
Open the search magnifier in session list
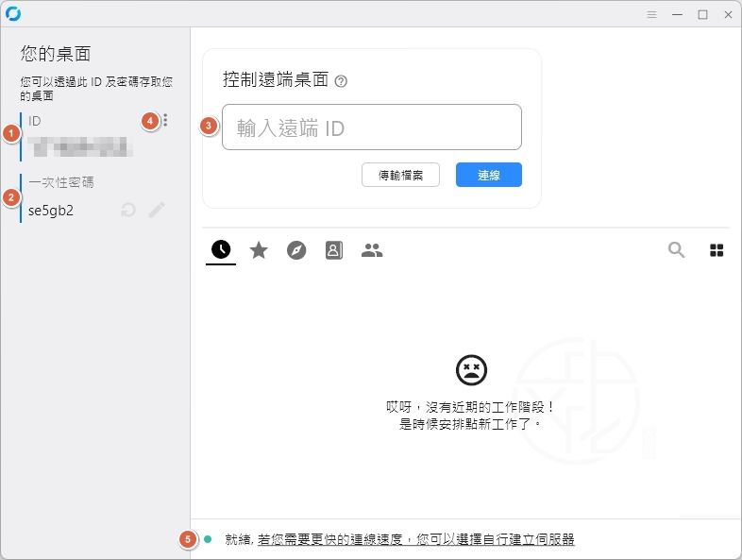pyautogui.click(x=676, y=250)
